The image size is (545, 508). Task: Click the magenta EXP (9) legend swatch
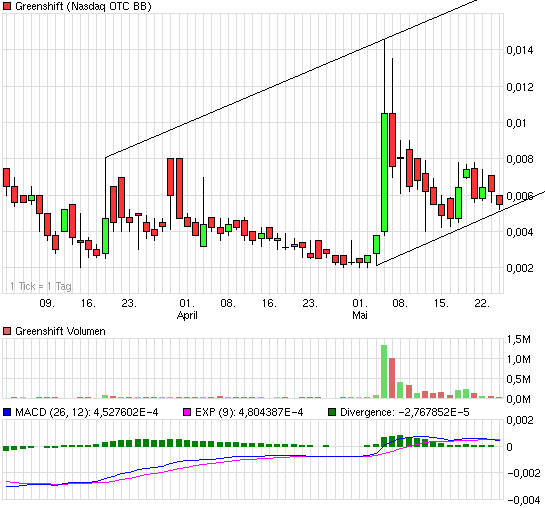(x=187, y=412)
